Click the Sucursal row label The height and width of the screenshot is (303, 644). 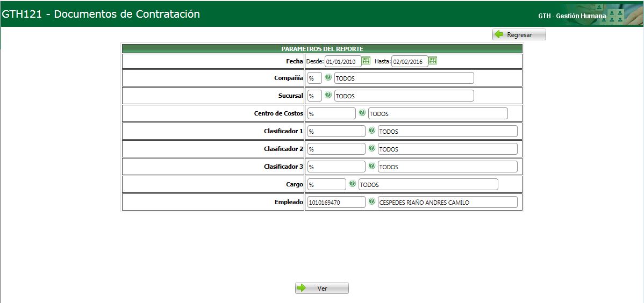point(290,96)
